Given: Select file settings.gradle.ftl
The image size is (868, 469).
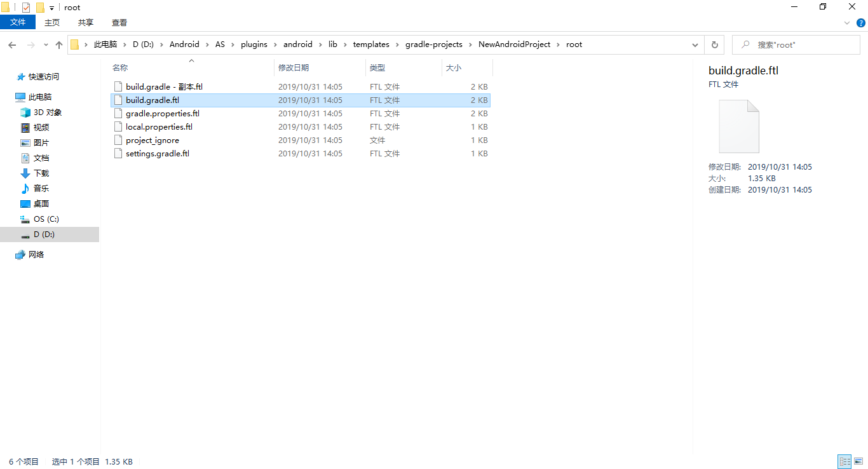Looking at the screenshot, I should click(x=301, y=154).
